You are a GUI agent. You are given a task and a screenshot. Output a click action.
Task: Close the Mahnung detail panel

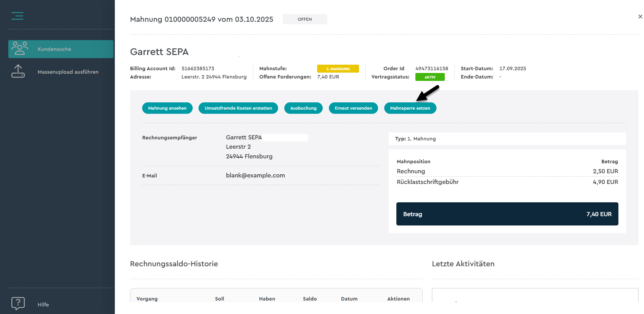640,17
